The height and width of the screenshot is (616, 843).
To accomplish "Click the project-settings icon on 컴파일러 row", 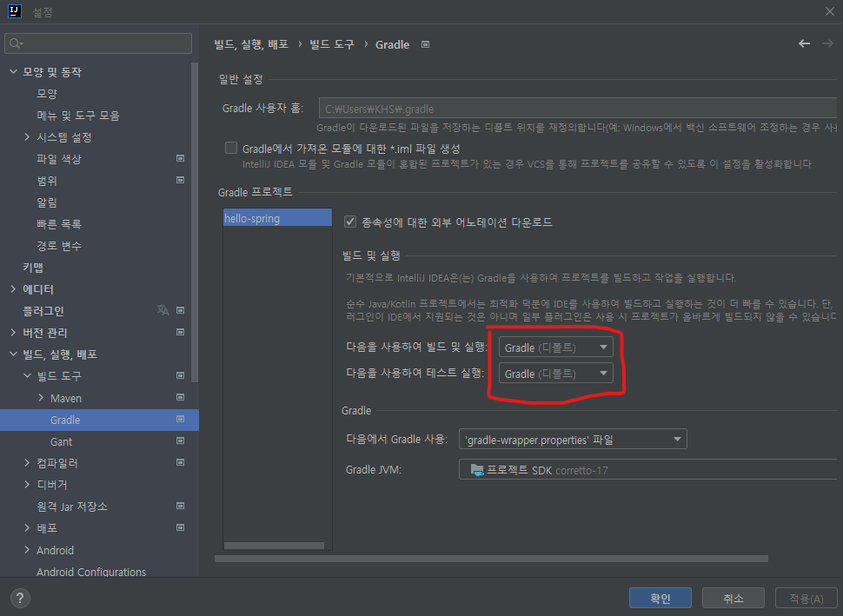I will coord(181,462).
